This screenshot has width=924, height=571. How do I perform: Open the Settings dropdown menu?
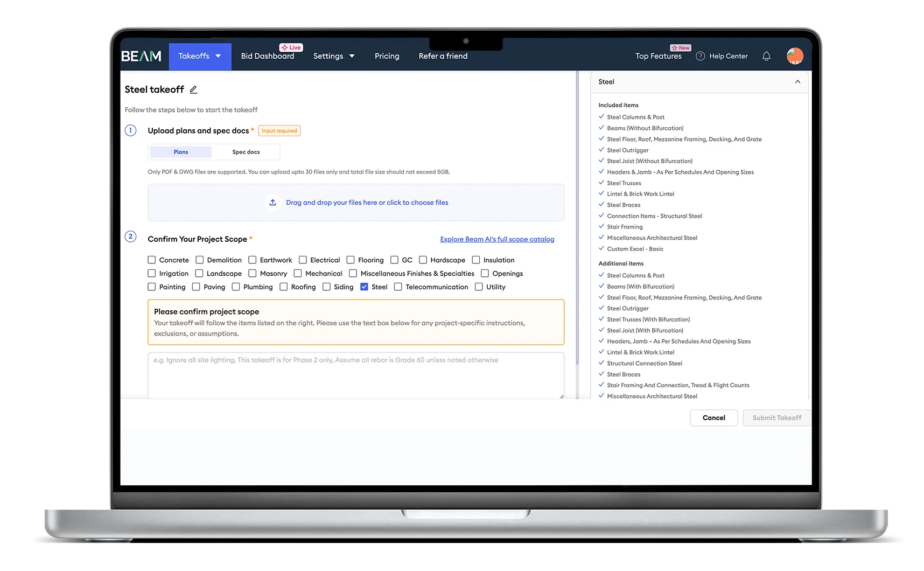click(x=334, y=56)
